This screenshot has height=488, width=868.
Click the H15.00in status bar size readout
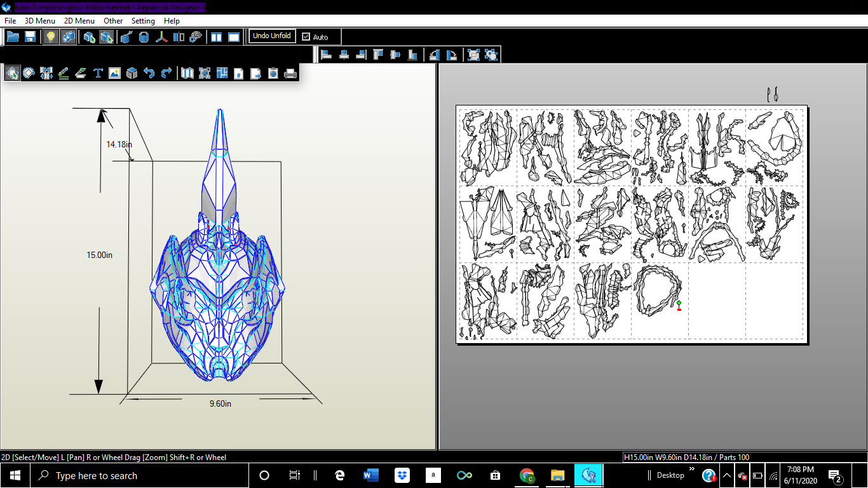point(686,457)
